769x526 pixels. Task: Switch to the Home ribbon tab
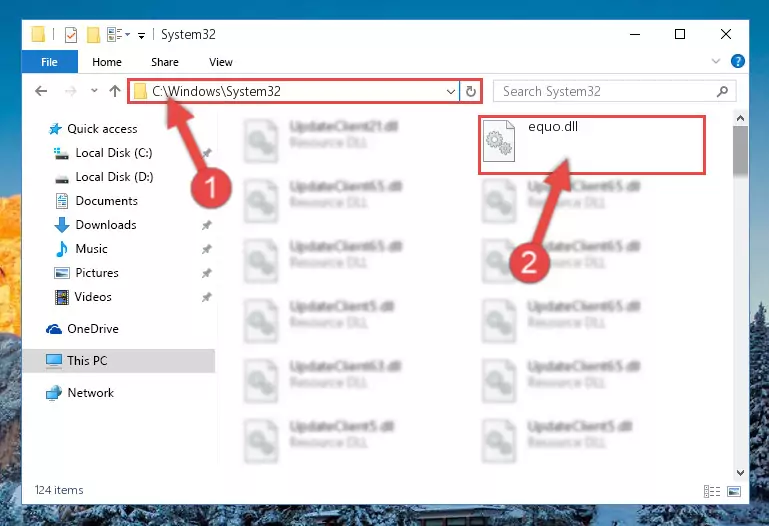(x=106, y=62)
